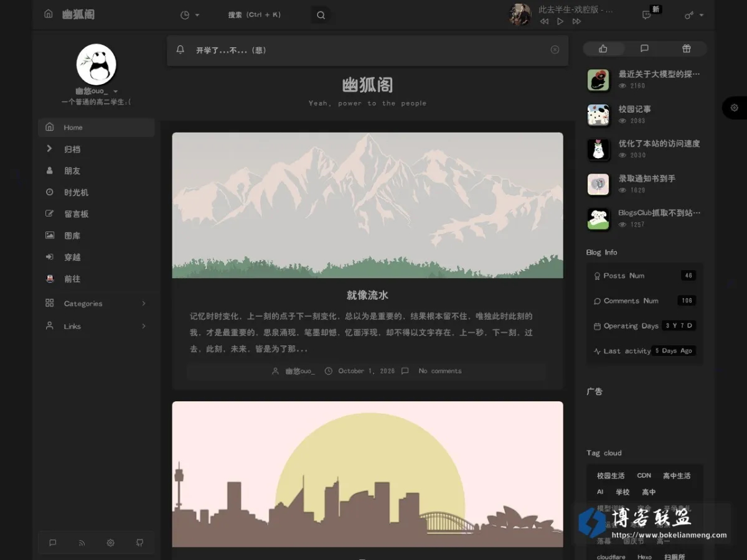Dismiss the 开学了 announcement banner

point(555,50)
